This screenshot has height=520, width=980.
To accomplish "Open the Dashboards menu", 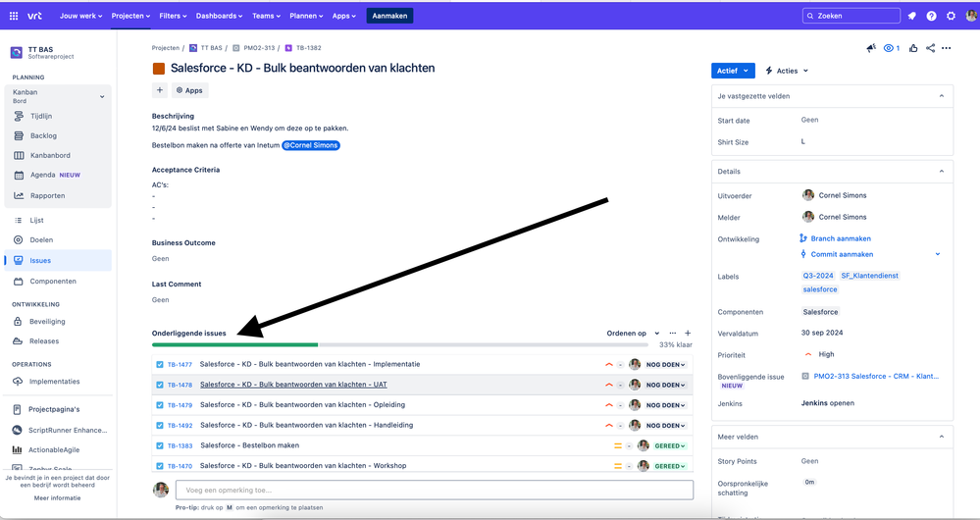I will (x=220, y=16).
